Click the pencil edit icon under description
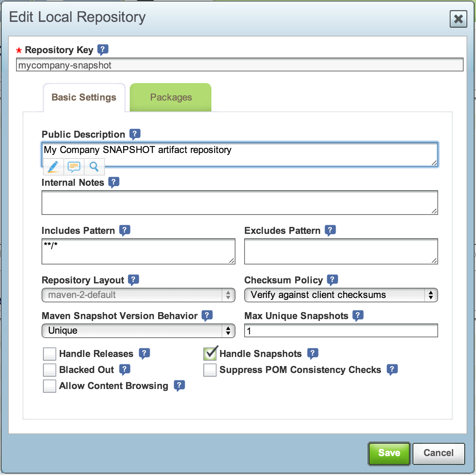The width and height of the screenshot is (476, 475). coord(53,167)
